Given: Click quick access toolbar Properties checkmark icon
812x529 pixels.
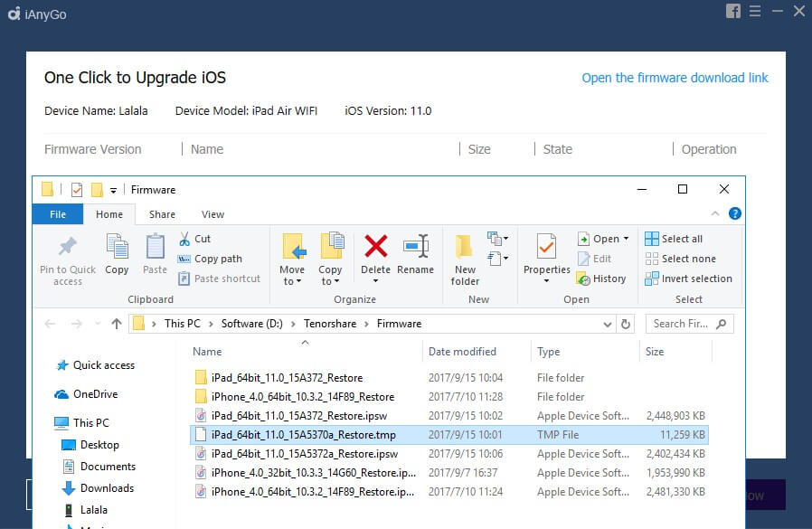Looking at the screenshot, I should pyautogui.click(x=77, y=190).
